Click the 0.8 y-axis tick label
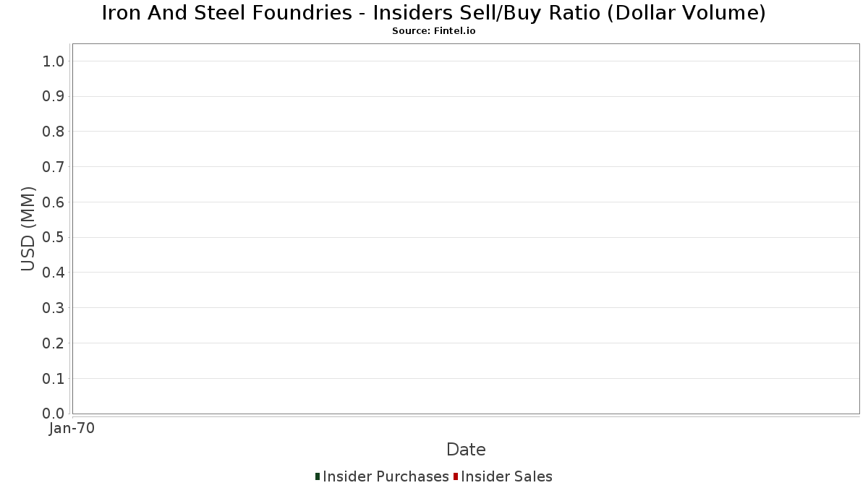 point(54,132)
